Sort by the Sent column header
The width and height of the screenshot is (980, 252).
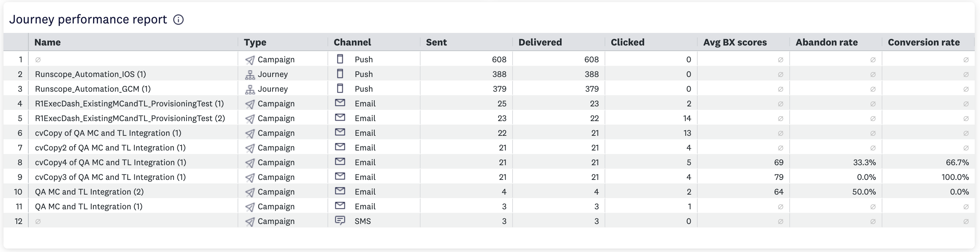click(x=436, y=42)
